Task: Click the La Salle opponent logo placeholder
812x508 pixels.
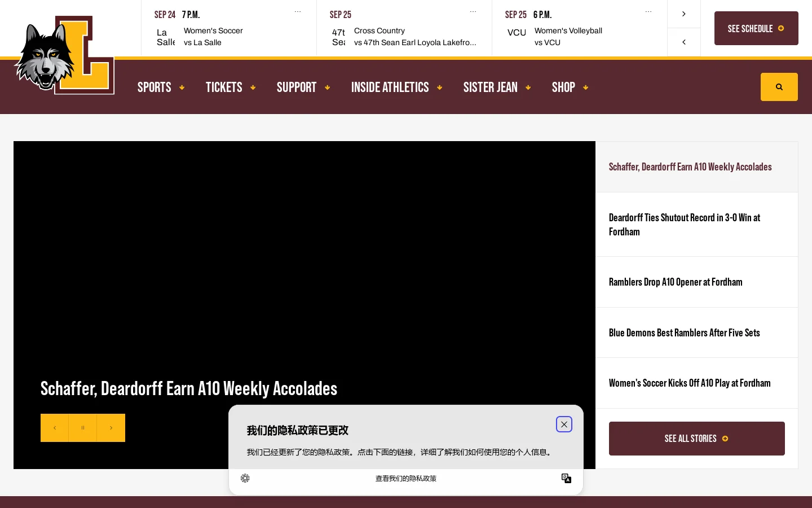Action: [x=166, y=37]
